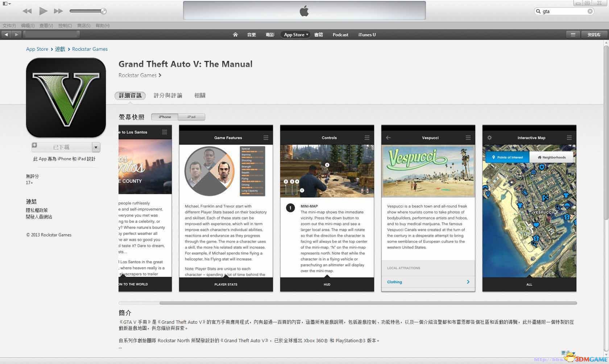The width and height of the screenshot is (609, 364).
Task: Open the Controls screenshot
Action: [327, 208]
